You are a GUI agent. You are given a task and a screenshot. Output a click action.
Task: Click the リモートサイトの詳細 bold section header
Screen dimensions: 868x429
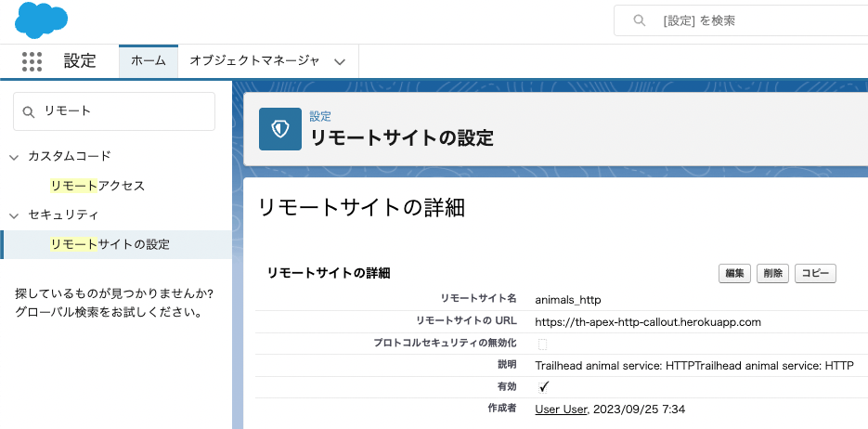[329, 273]
